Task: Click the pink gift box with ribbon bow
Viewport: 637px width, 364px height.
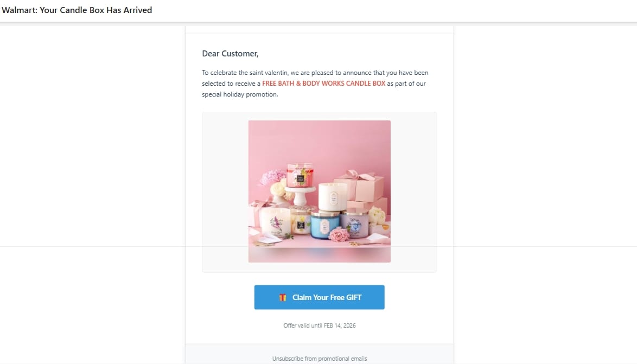Action: pyautogui.click(x=359, y=187)
